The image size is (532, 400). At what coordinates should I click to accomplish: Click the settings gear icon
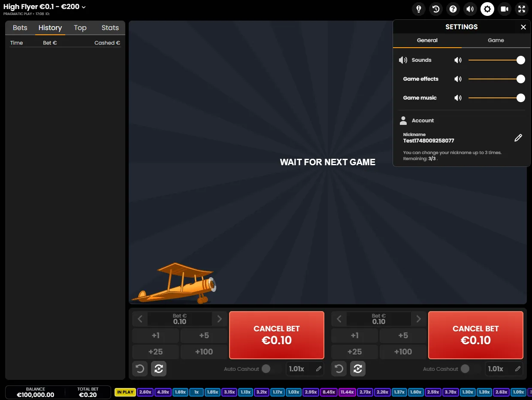pyautogui.click(x=487, y=9)
